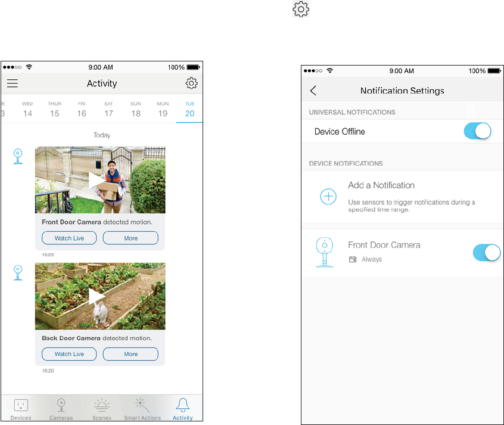Viewport: 504px width, 425px height.
Task: Switch to the Smart Actions tab
Action: [x=142, y=410]
